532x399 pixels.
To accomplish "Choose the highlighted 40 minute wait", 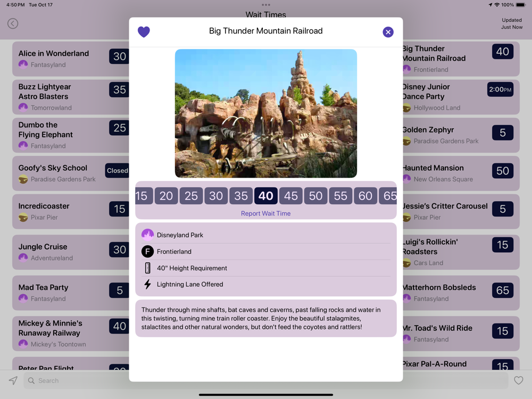I will 265,196.
